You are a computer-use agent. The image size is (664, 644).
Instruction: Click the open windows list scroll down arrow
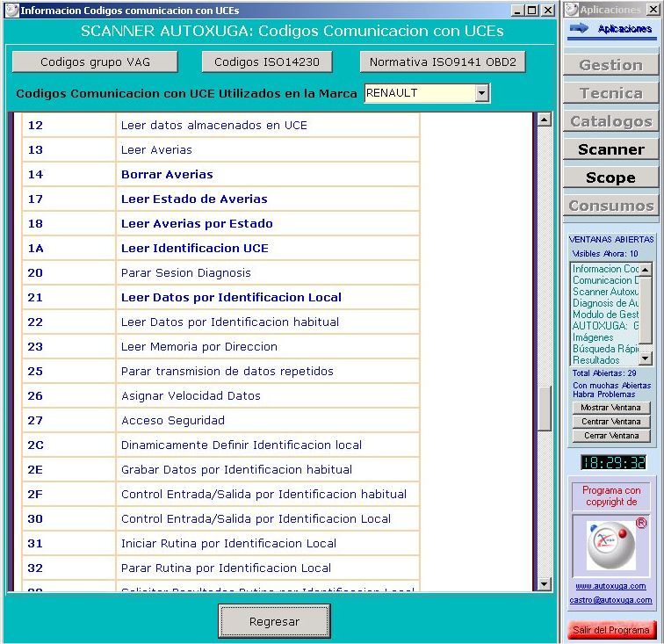tap(645, 358)
